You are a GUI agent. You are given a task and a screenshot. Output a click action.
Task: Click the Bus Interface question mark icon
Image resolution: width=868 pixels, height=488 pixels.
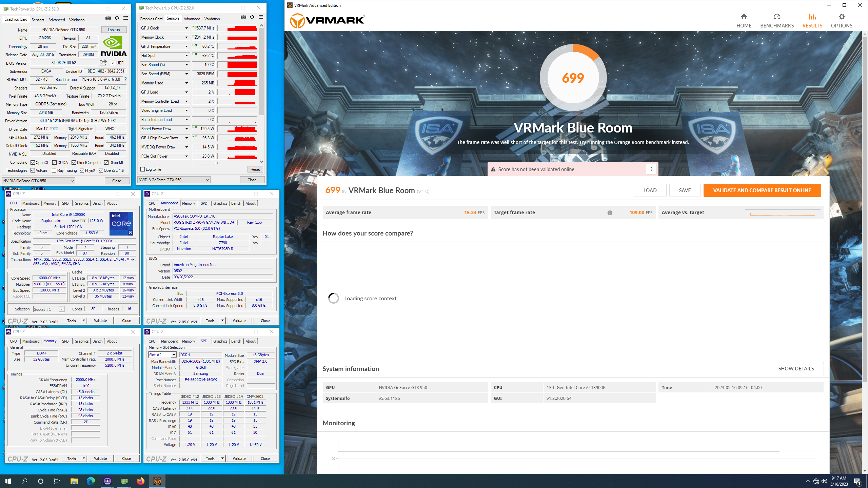click(x=125, y=79)
